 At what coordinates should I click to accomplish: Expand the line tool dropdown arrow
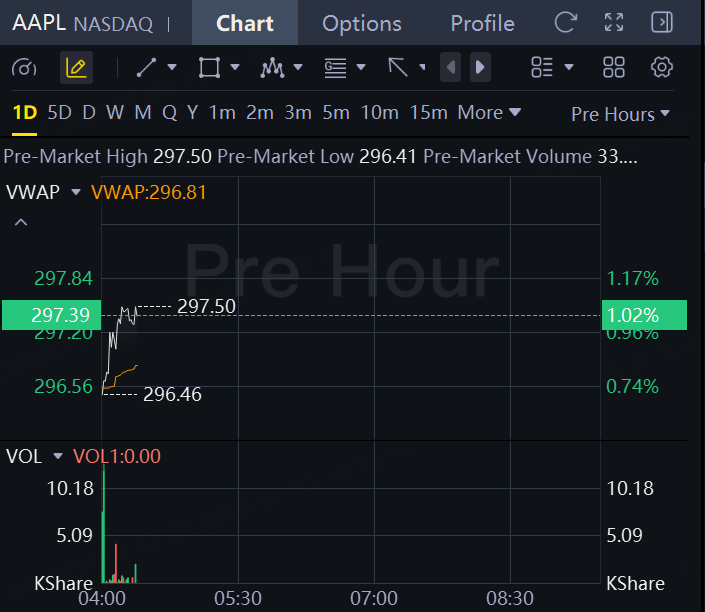click(x=172, y=67)
